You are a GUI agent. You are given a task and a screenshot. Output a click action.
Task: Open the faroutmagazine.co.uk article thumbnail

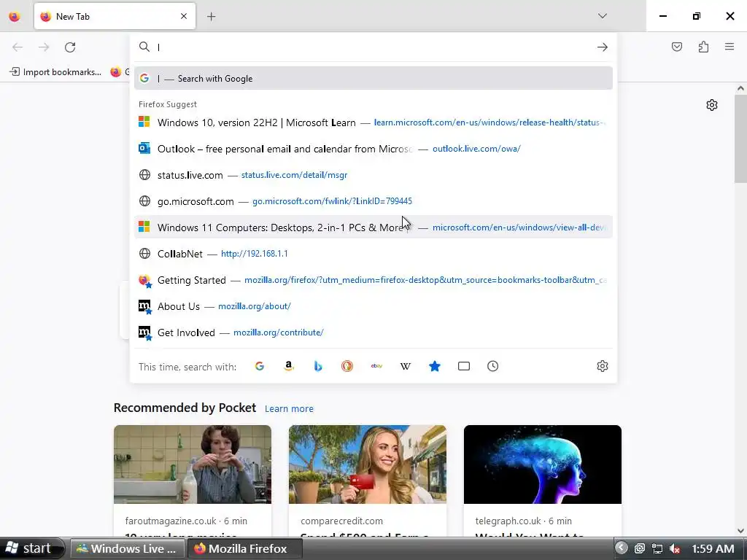pyautogui.click(x=193, y=464)
